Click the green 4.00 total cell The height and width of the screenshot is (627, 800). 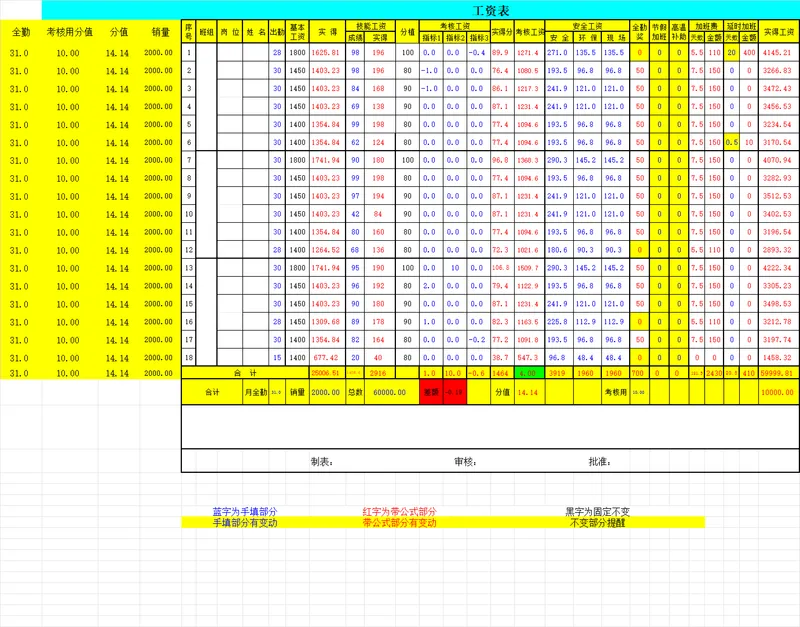(x=529, y=373)
